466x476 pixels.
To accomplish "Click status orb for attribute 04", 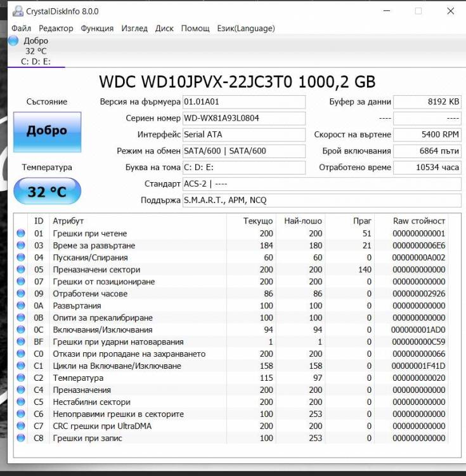I will coord(21,258).
